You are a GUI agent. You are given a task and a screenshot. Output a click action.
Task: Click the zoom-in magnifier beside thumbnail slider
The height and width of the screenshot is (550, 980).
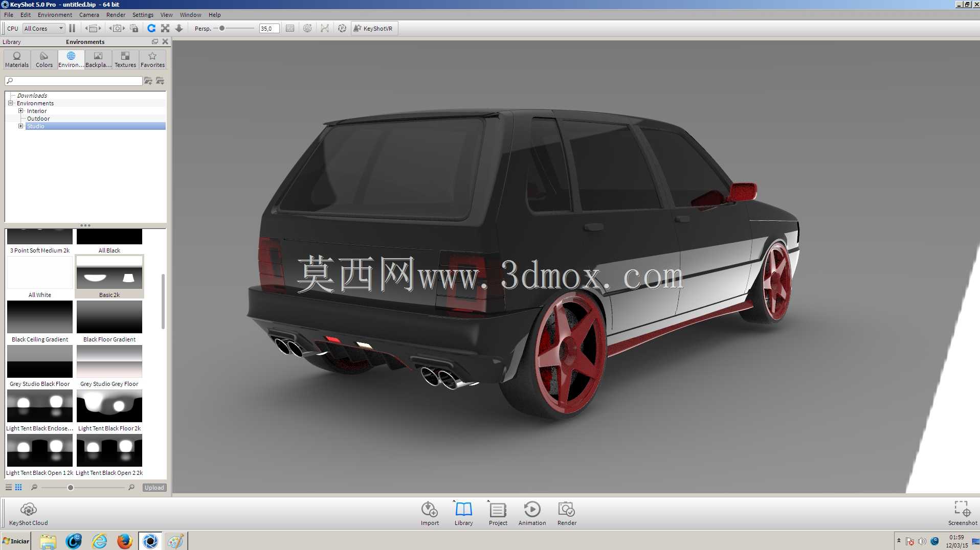point(131,487)
